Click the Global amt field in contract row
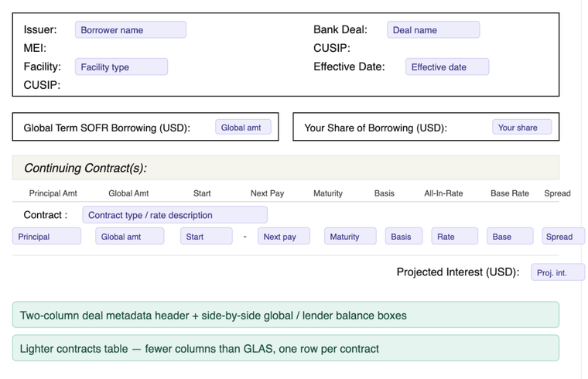 [129, 237]
